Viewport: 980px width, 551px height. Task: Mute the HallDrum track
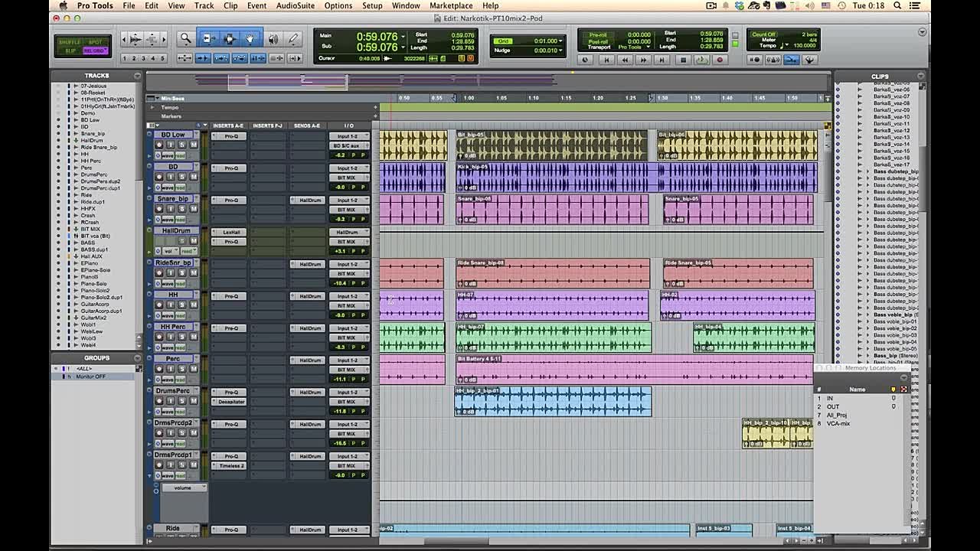pyautogui.click(x=194, y=241)
